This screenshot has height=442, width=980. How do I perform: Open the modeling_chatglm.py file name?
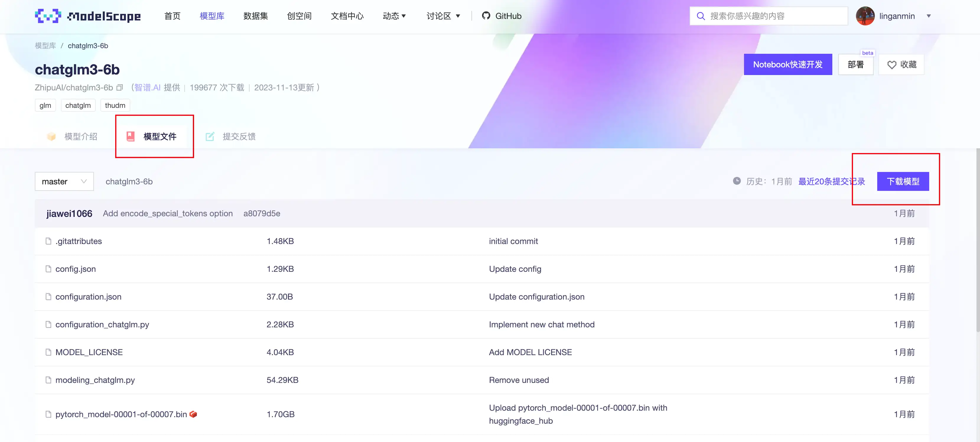pyautogui.click(x=95, y=380)
